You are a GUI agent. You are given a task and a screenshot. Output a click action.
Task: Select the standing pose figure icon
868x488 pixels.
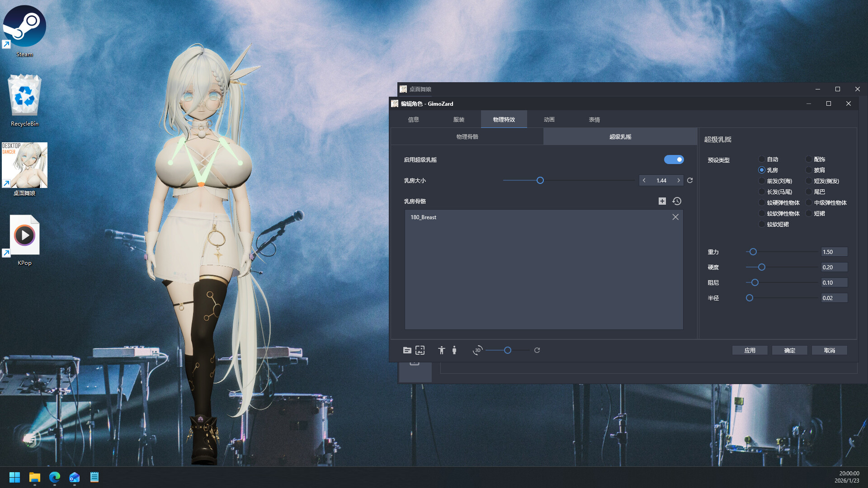(454, 350)
